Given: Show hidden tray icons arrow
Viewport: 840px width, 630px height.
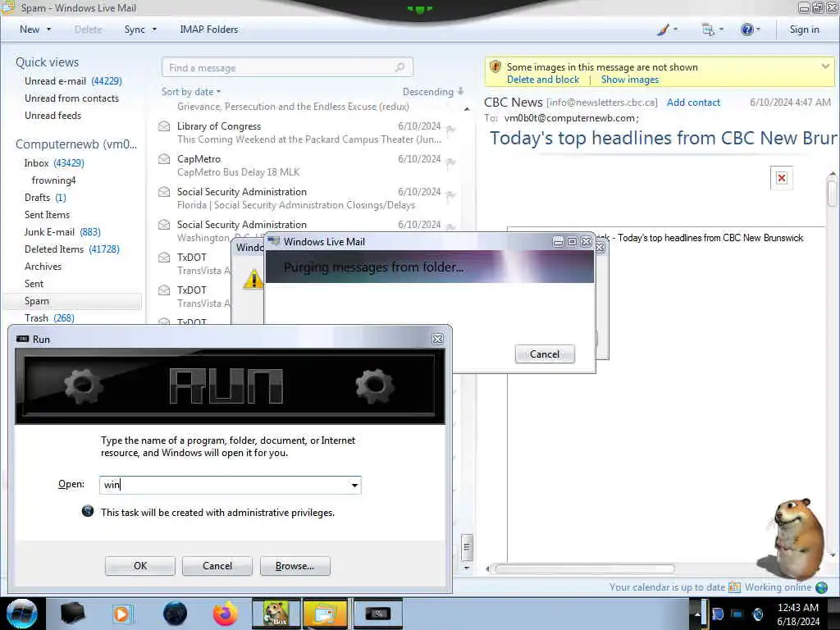Looking at the screenshot, I should click(697, 614).
